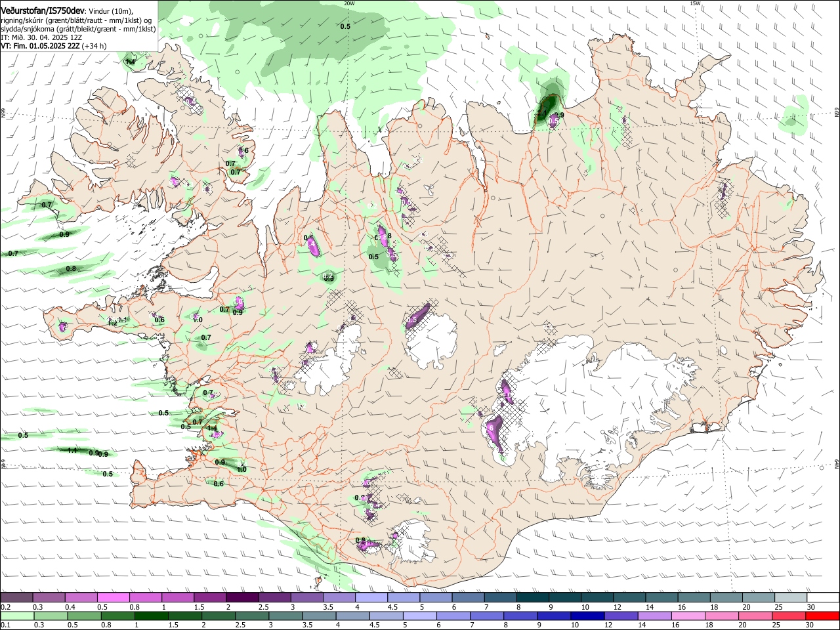Click the light green 0.3 legend swatch
Screen dimensions: 840x630
tap(51, 616)
